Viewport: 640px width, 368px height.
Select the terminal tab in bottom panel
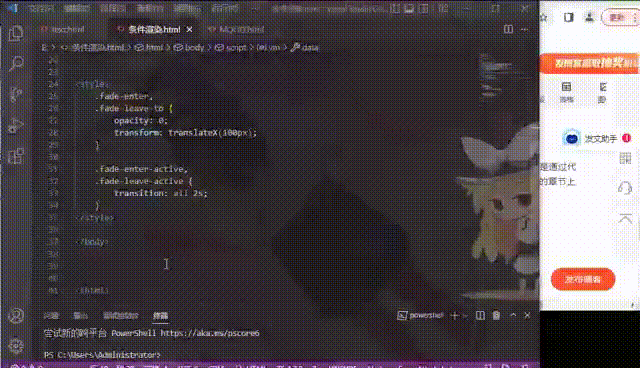[x=160, y=315]
